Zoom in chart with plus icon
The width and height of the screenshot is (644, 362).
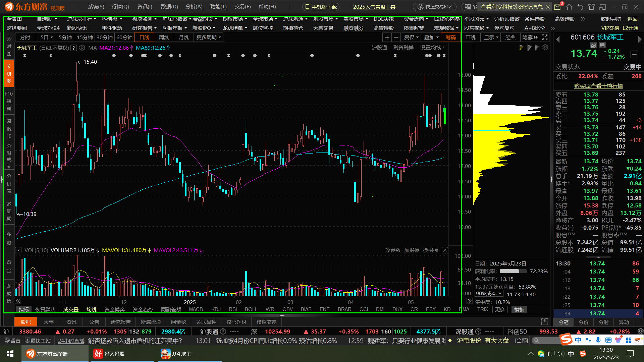coord(387,37)
